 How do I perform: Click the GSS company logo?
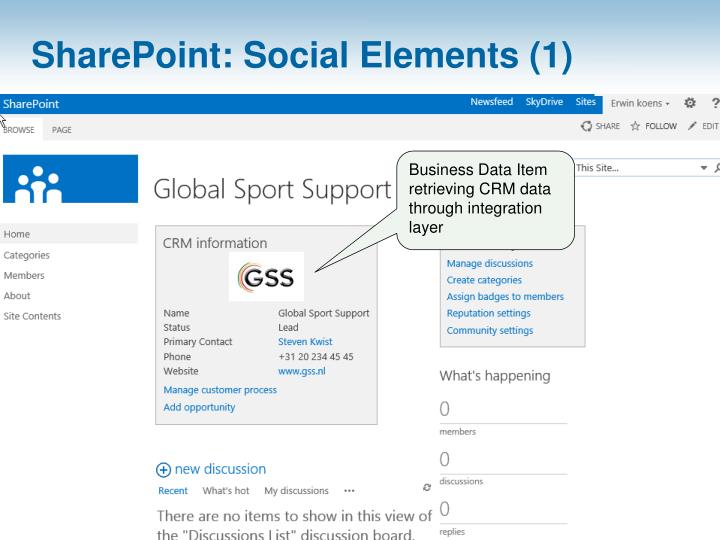[x=266, y=277]
